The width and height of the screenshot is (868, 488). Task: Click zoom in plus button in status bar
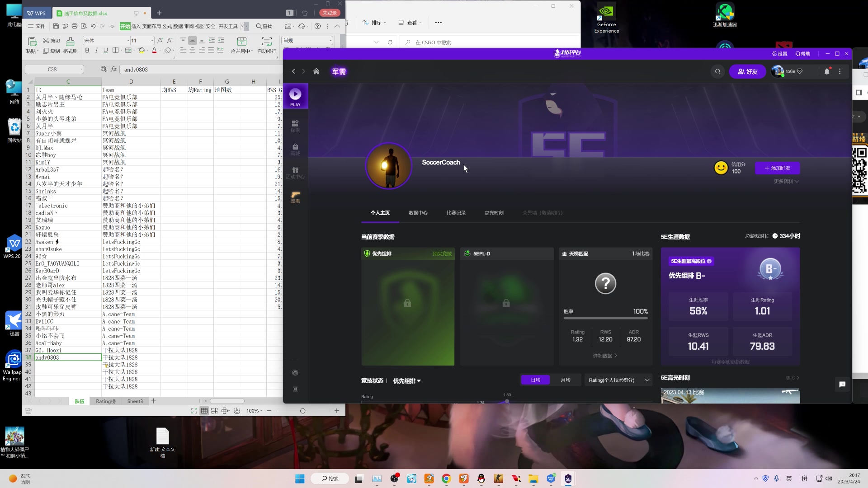[337, 411]
